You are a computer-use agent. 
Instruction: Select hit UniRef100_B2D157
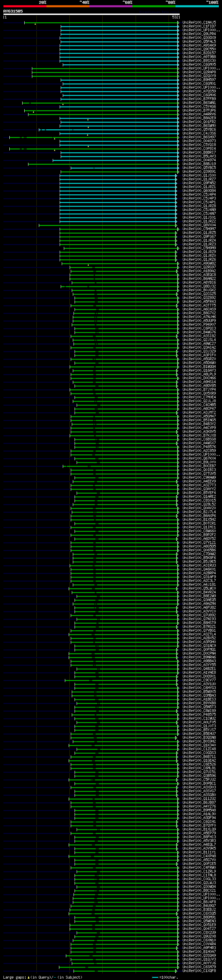[x=199, y=53]
